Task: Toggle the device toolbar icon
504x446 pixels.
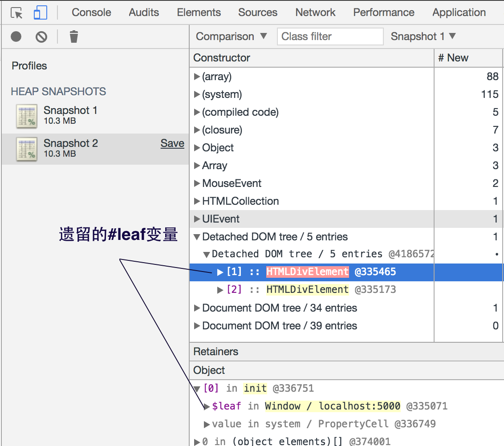Action: [x=41, y=13]
